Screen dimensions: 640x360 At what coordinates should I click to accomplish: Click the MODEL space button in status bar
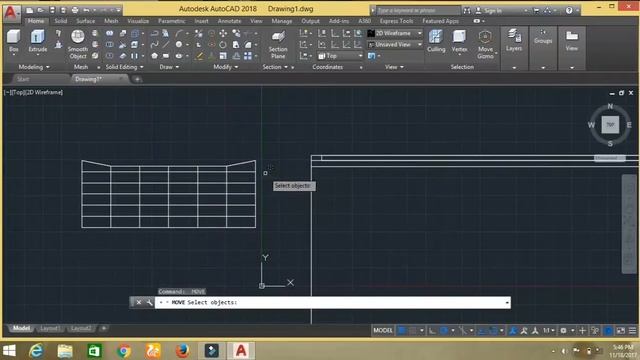(x=383, y=331)
